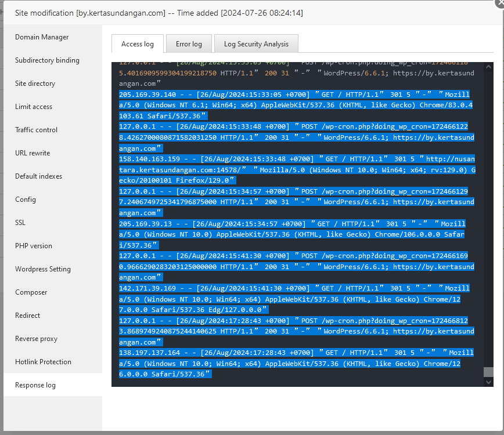The image size is (504, 435).
Task: Close the Site modification dialog
Action: click(x=500, y=2)
